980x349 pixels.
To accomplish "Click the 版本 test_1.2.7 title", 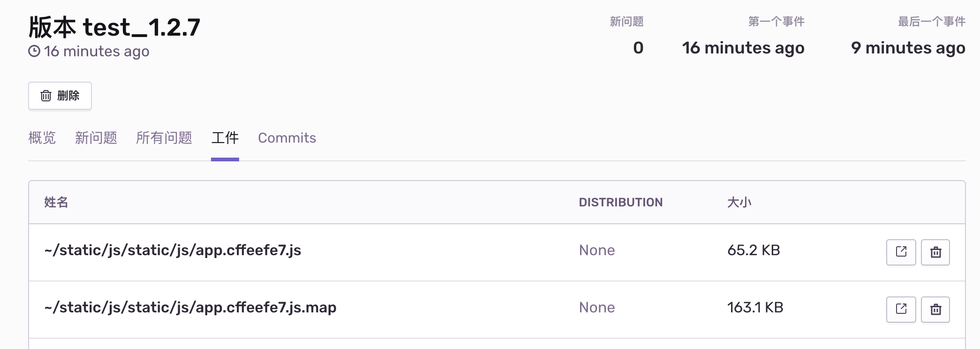I will (x=114, y=27).
